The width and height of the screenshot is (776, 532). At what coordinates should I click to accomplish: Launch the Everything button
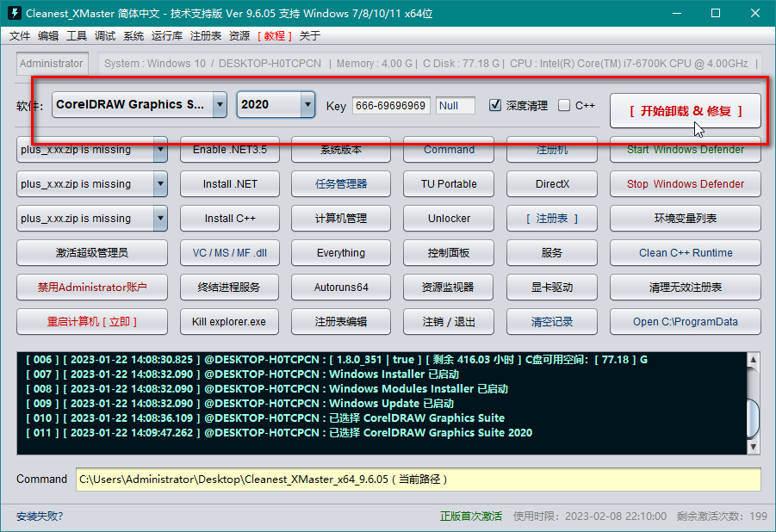coord(341,253)
